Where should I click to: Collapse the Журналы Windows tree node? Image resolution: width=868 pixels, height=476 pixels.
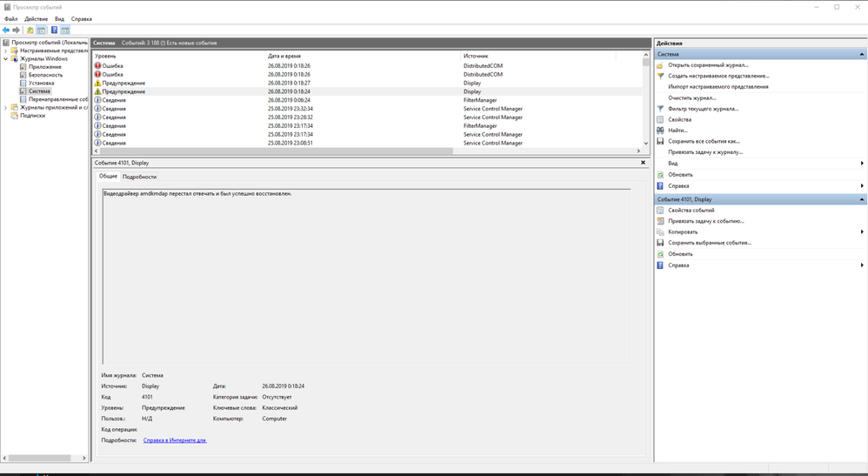point(5,58)
